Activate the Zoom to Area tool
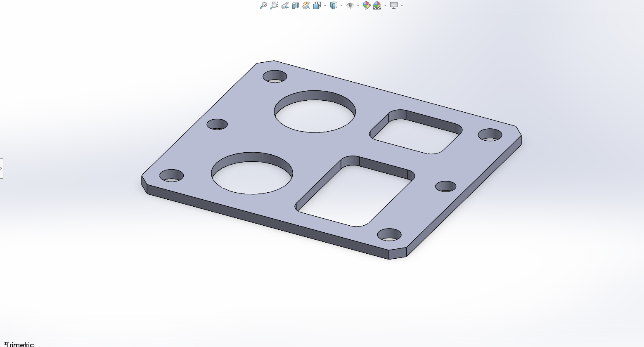 [274, 5]
